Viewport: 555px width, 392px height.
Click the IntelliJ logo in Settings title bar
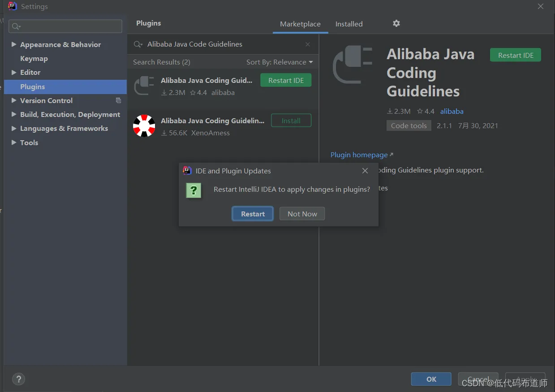point(13,6)
